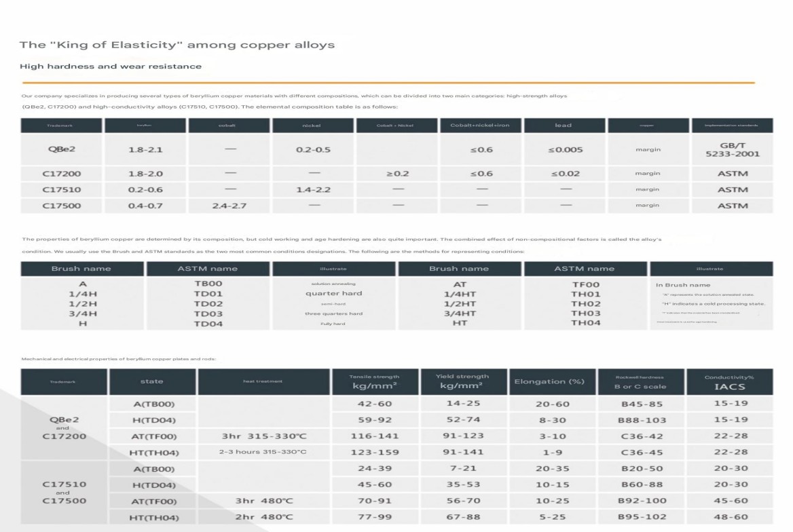793x532 pixels.
Task: Select the TH04 ASTM name entry
Action: tap(585, 323)
